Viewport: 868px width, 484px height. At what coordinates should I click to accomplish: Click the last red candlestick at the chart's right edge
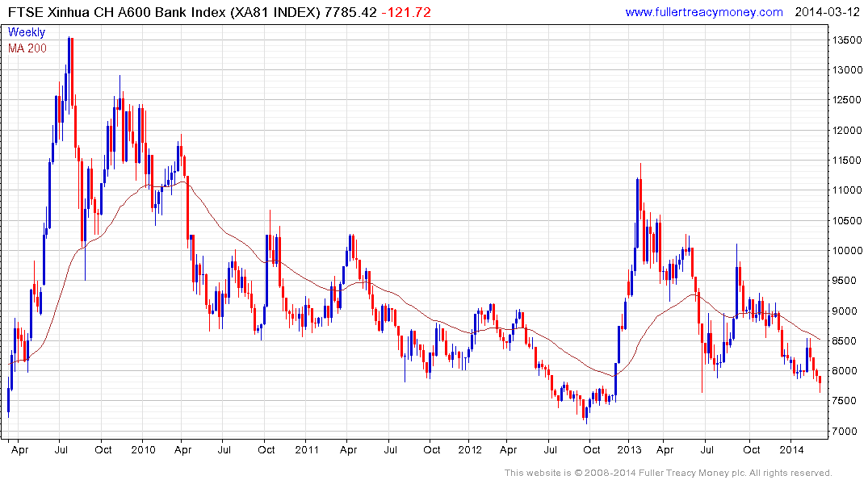[x=820, y=384]
